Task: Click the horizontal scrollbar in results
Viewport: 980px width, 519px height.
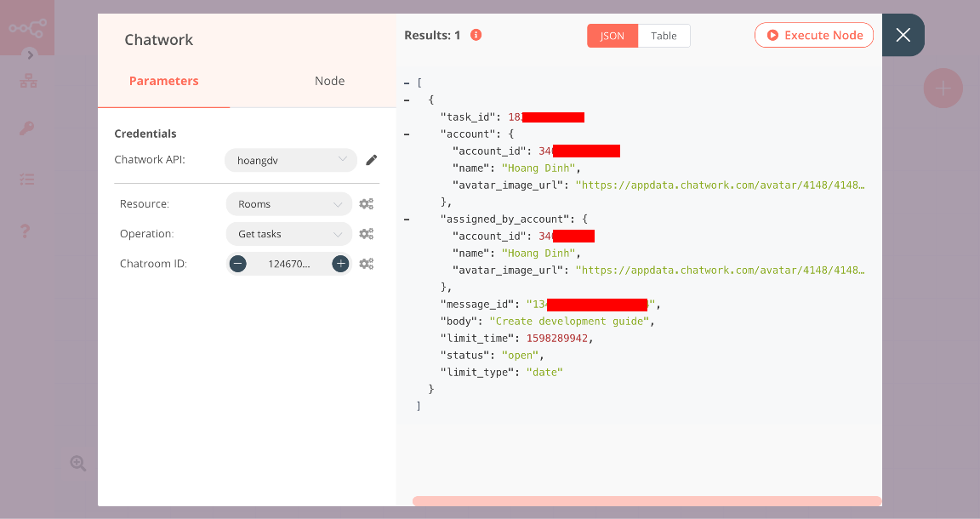Action: (647, 501)
